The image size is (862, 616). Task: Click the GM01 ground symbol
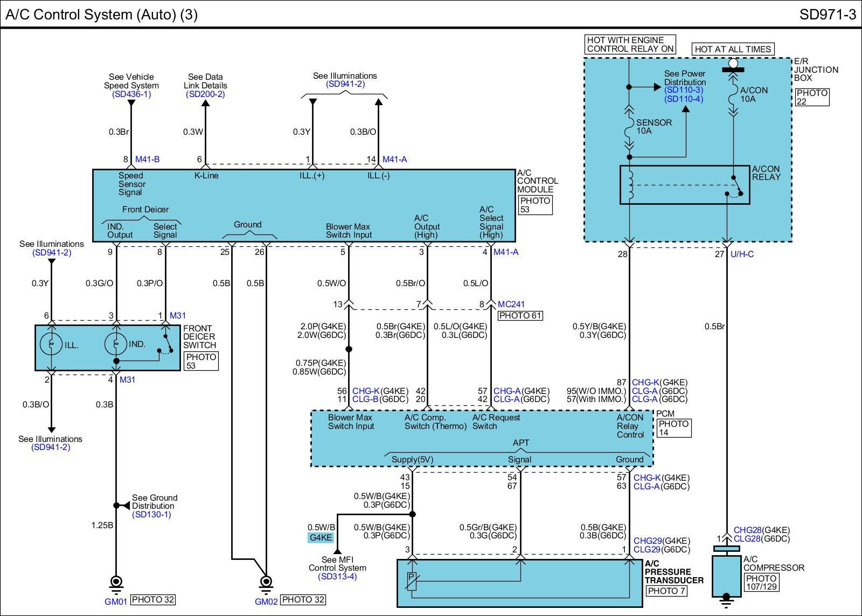tap(116, 584)
